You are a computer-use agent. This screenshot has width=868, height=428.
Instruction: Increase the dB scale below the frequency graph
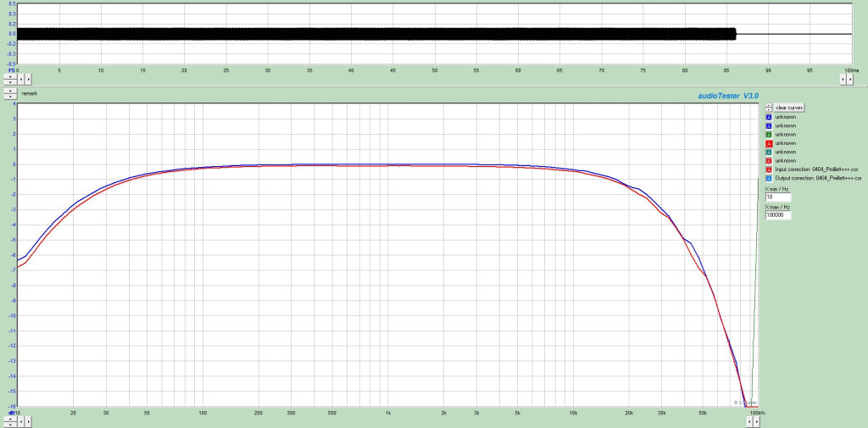(10, 419)
